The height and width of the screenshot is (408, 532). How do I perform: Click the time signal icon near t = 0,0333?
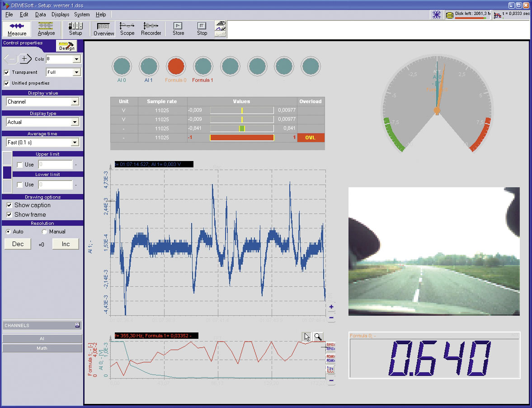(x=497, y=15)
